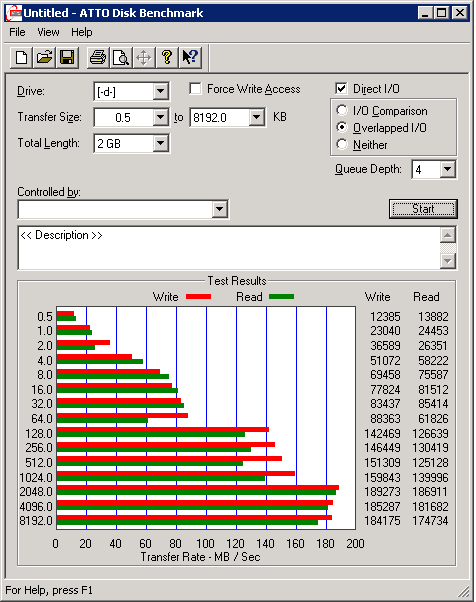Viewport: 476px width, 602px height.
Task: Click the Description scrollbar down arrow
Action: point(448,261)
